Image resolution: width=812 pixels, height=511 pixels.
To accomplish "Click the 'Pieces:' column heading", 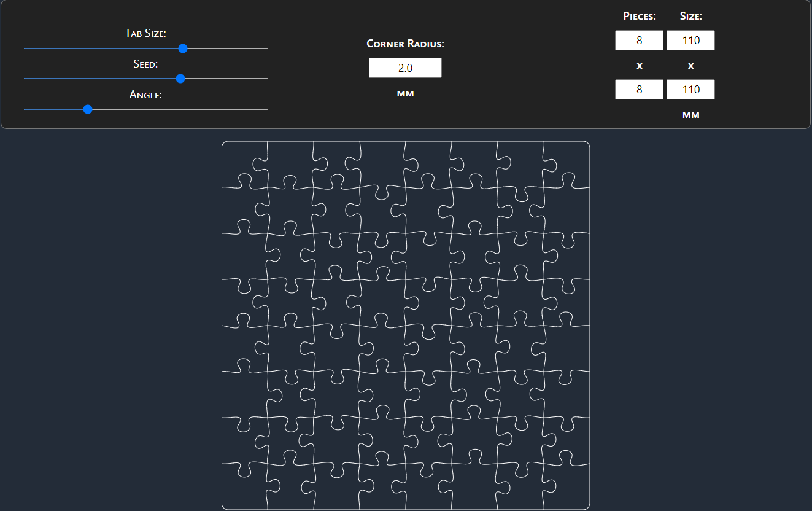I will [x=639, y=16].
